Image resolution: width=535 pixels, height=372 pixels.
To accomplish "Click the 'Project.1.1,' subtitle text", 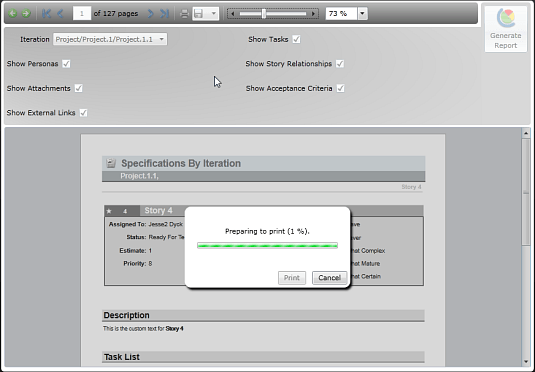I will [x=140, y=176].
